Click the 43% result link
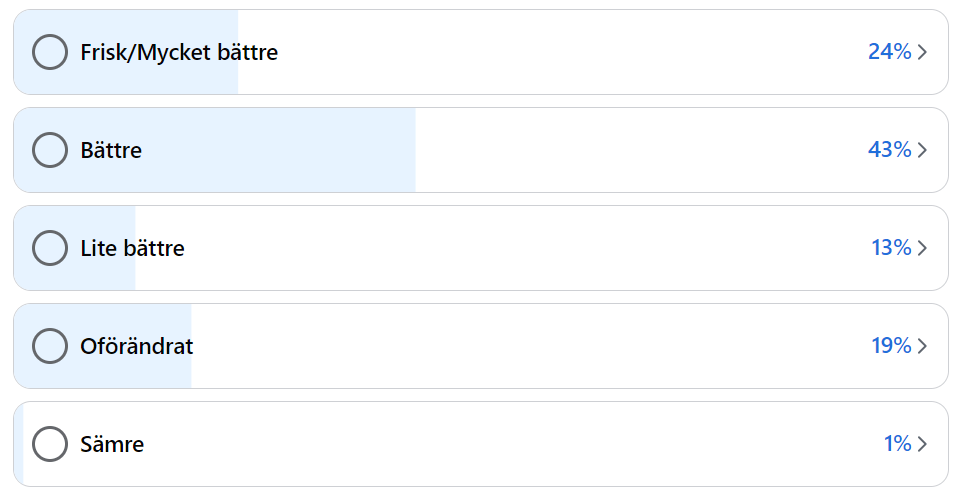953x497 pixels. click(x=889, y=150)
